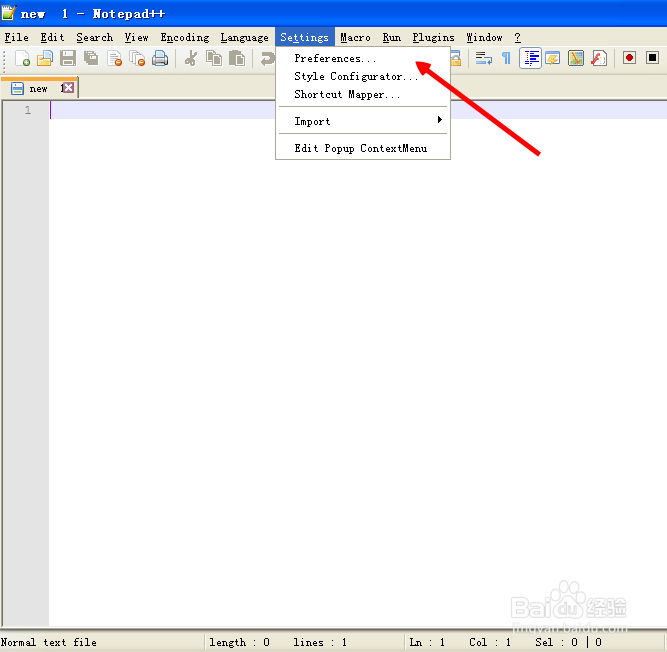Click the Notepad++ title bar app icon
The width and height of the screenshot is (667, 652).
pyautogui.click(x=8, y=13)
